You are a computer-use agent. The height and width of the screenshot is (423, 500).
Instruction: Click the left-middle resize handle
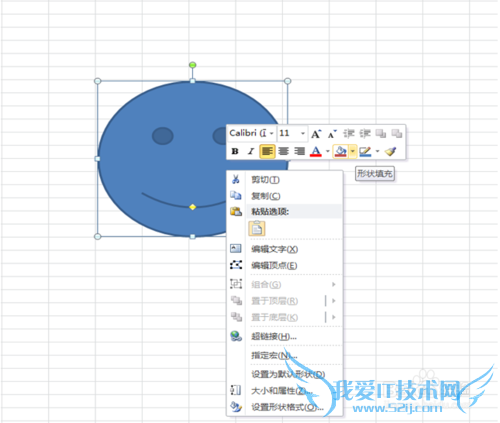pos(97,159)
